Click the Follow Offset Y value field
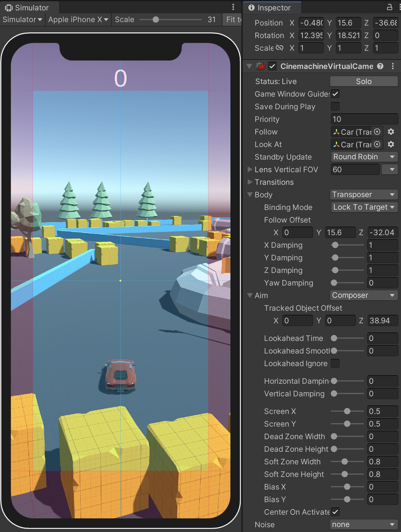 340,232
